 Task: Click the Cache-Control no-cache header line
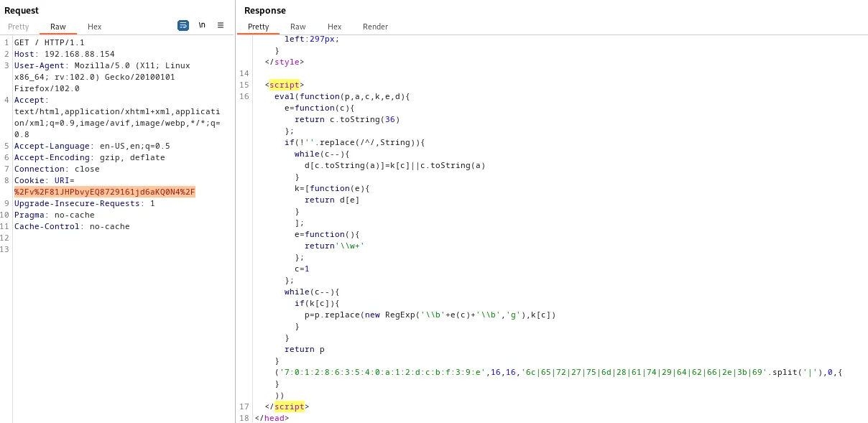click(72, 226)
